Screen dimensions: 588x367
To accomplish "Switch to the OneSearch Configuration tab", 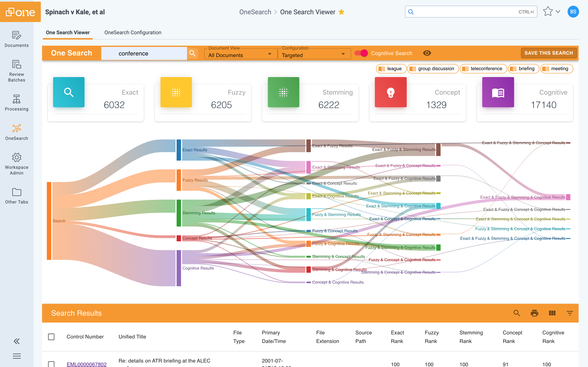I will [x=133, y=32].
